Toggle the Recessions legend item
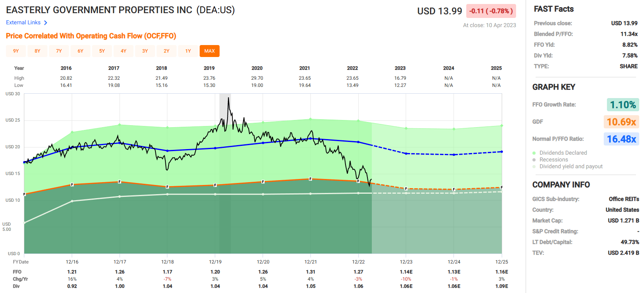Screen dimensions: 644x293 click(550, 159)
